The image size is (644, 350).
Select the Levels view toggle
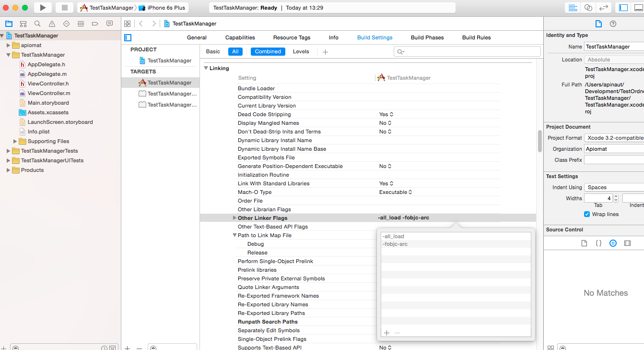click(301, 51)
